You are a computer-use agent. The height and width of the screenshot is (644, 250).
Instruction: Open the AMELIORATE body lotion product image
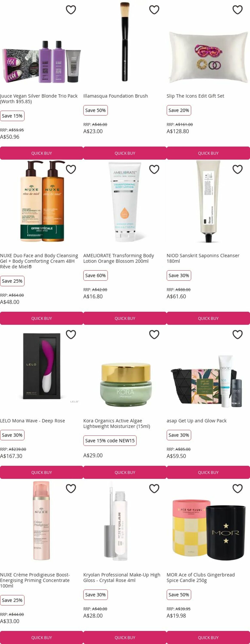[x=125, y=202]
